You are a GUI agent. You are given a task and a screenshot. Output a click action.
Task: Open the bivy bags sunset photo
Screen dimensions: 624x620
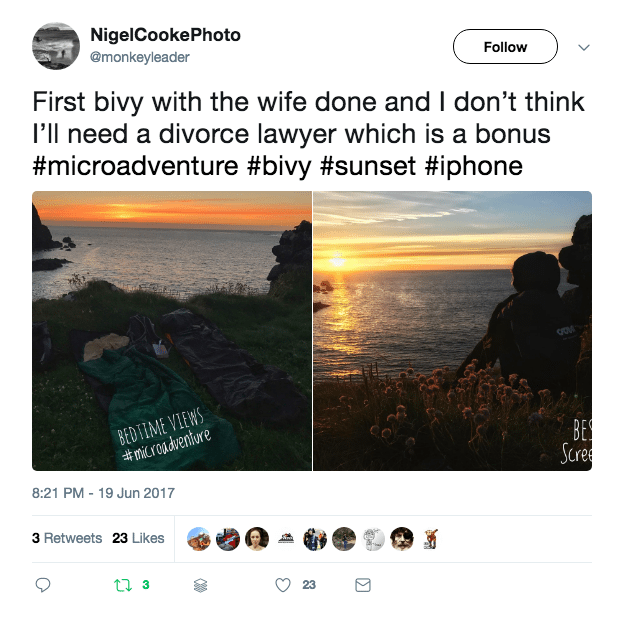(x=172, y=331)
